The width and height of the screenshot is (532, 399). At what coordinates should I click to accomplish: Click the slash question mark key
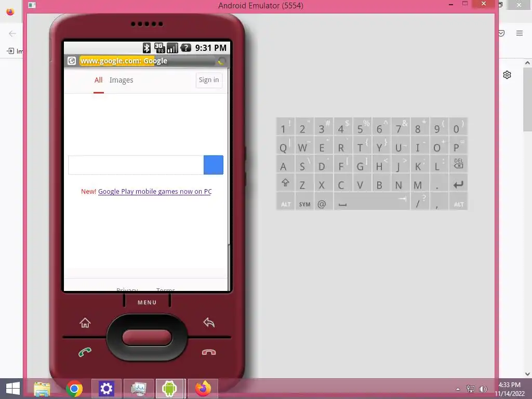tap(420, 203)
